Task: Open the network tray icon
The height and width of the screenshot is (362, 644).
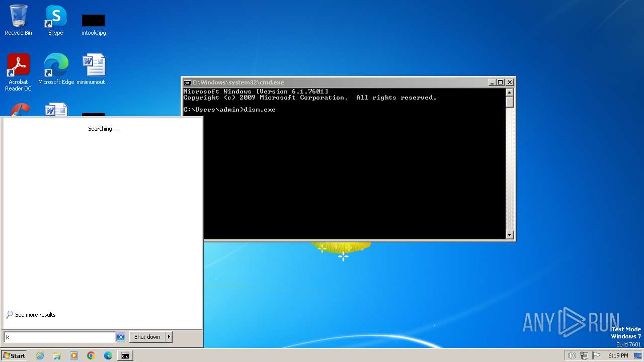Action: [x=584, y=355]
